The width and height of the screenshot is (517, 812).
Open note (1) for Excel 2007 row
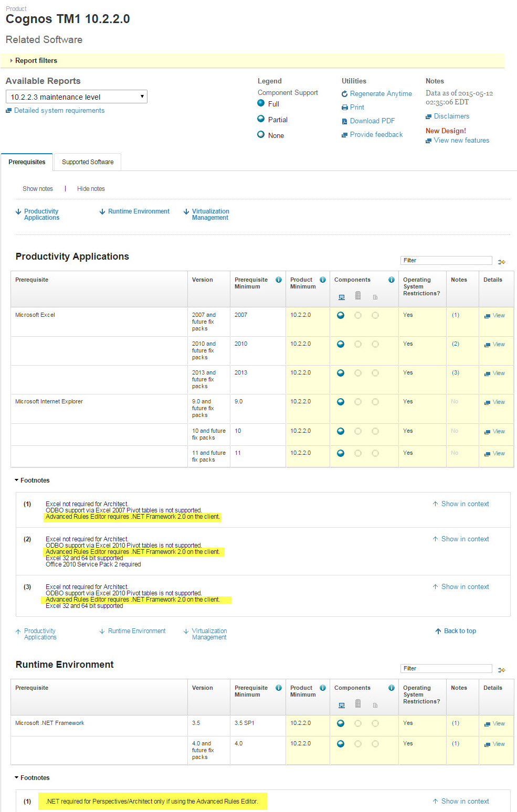pos(456,315)
